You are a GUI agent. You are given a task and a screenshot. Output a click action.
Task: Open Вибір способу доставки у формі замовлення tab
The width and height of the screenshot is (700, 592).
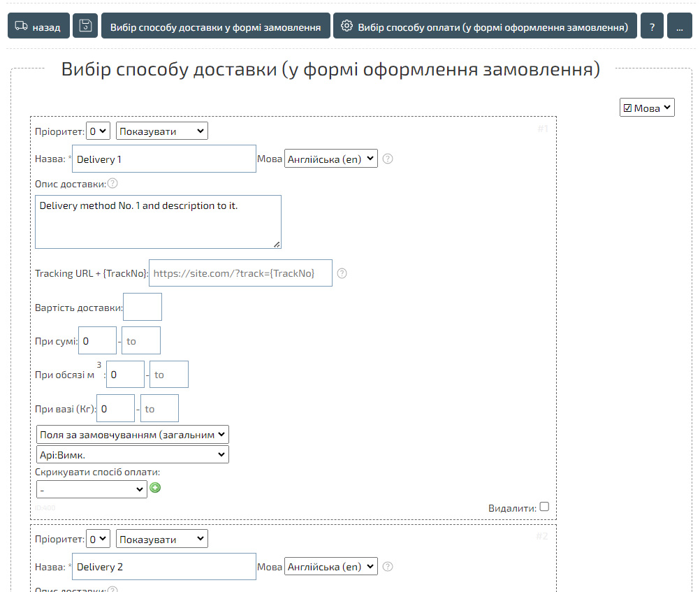click(215, 27)
